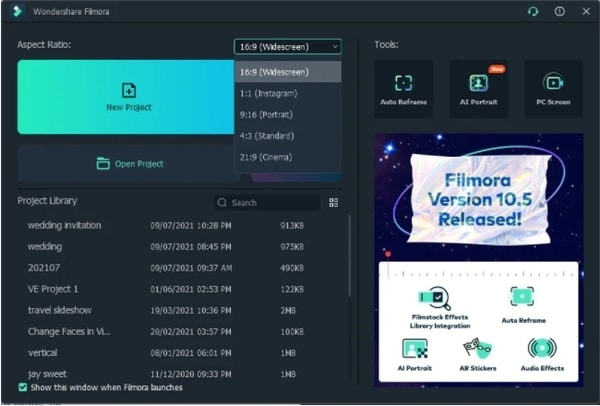This screenshot has width=600, height=406.
Task: Close the Filmora startup window
Action: click(x=586, y=11)
